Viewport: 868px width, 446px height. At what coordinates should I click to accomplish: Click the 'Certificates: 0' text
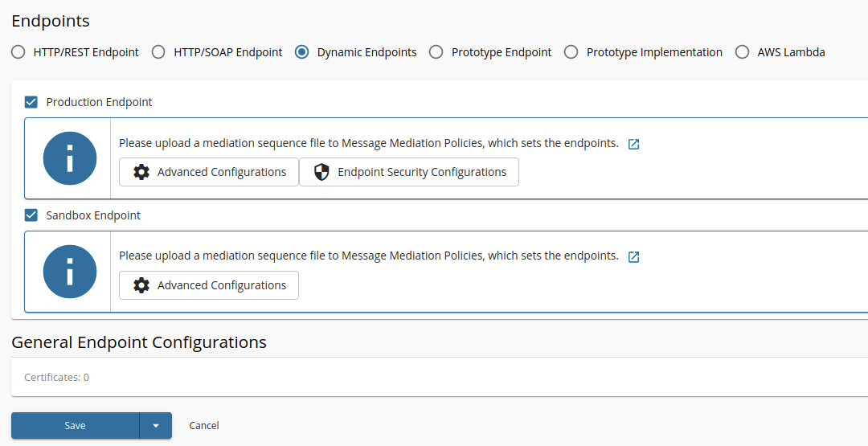coord(56,378)
